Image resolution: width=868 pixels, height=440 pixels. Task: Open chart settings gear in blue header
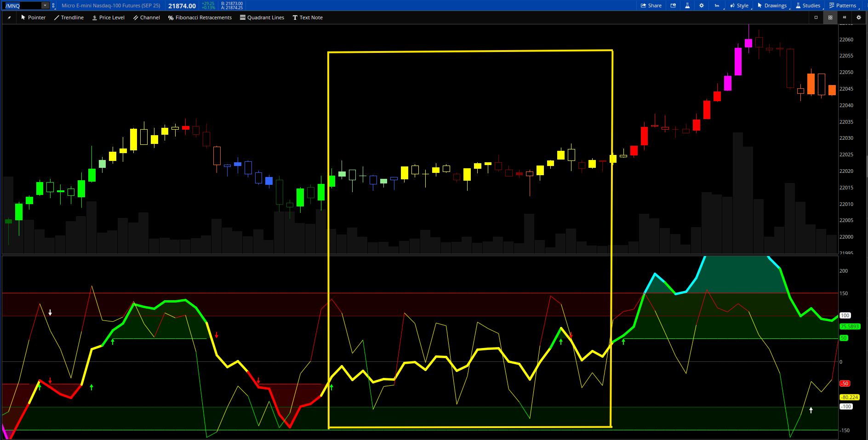click(702, 6)
